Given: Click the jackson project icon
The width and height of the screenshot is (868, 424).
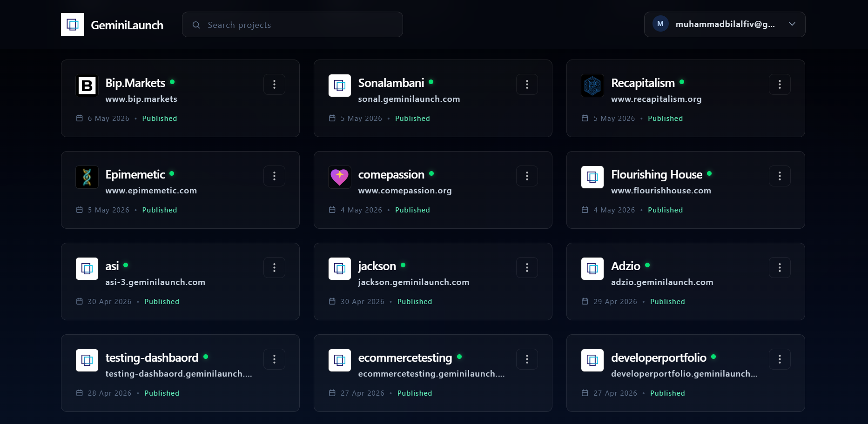Looking at the screenshot, I should coord(340,269).
